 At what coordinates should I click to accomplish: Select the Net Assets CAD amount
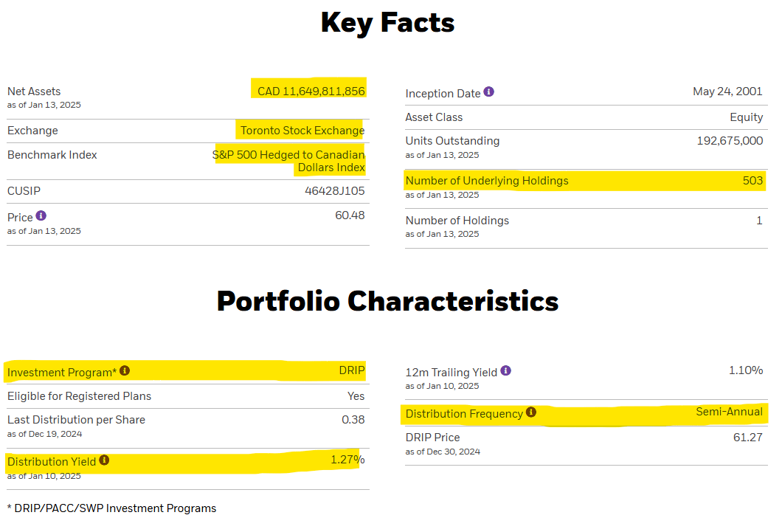point(311,91)
